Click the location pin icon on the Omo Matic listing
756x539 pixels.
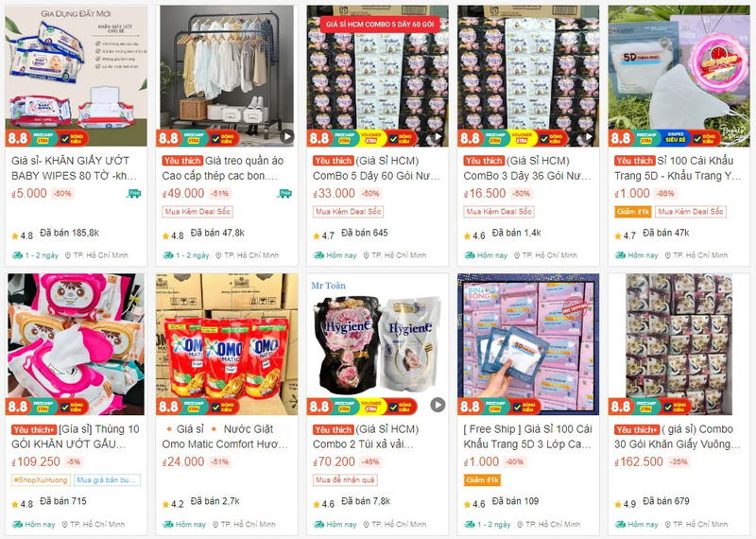tap(215, 525)
